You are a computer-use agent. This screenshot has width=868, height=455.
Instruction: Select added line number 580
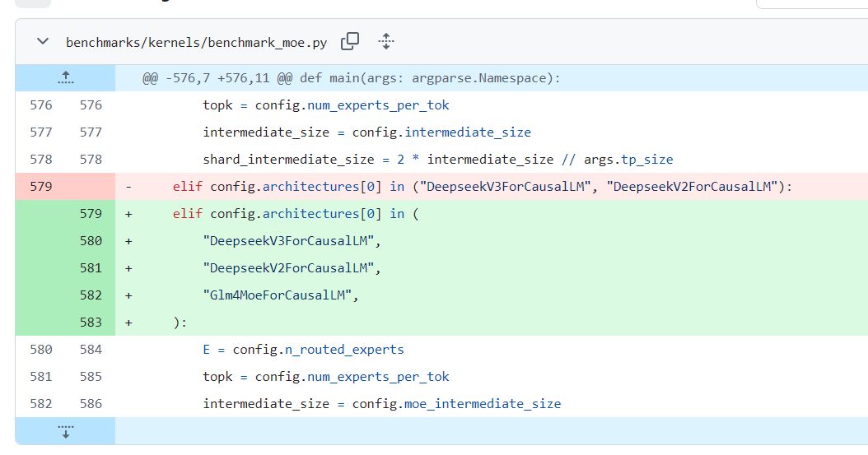pos(91,240)
